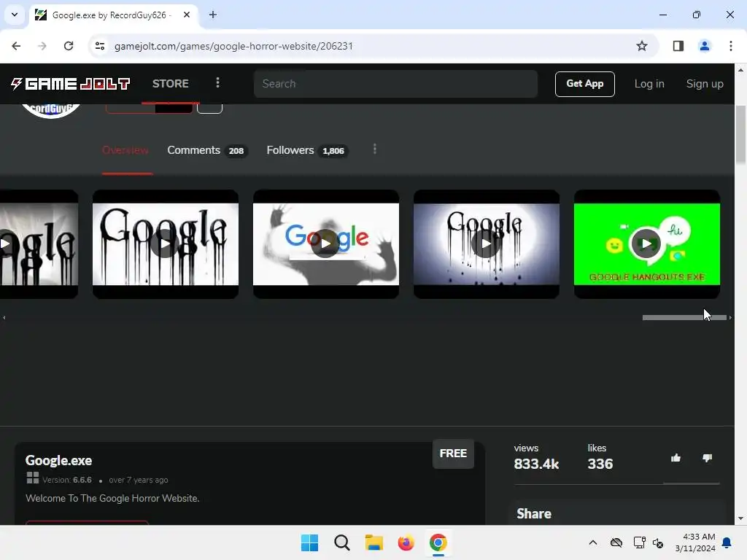Click the Chrome taskbar icon
The width and height of the screenshot is (747, 560).
(x=438, y=542)
